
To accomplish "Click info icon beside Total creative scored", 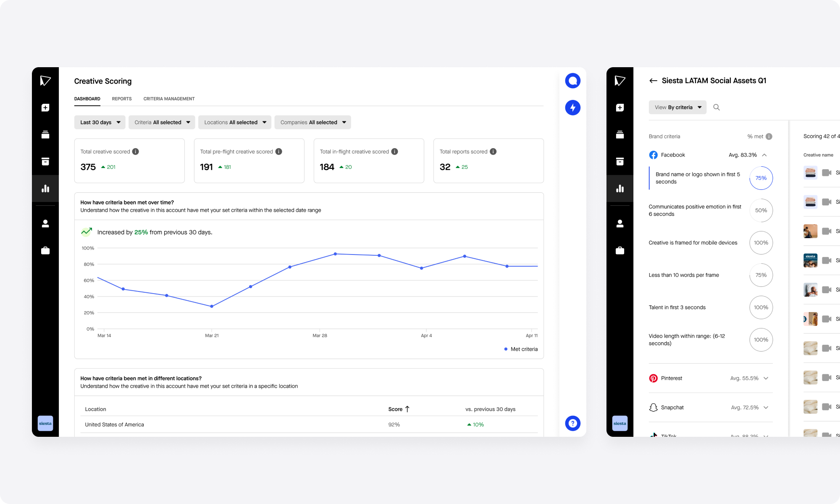I will pyautogui.click(x=136, y=152).
